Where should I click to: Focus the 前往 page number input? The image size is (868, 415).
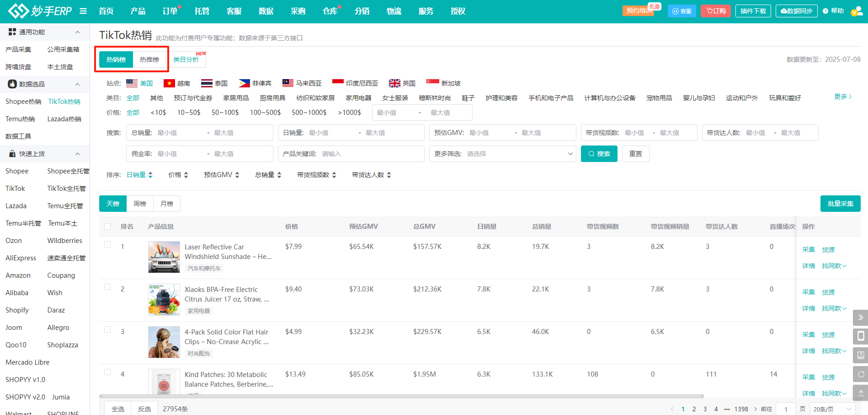click(786, 409)
